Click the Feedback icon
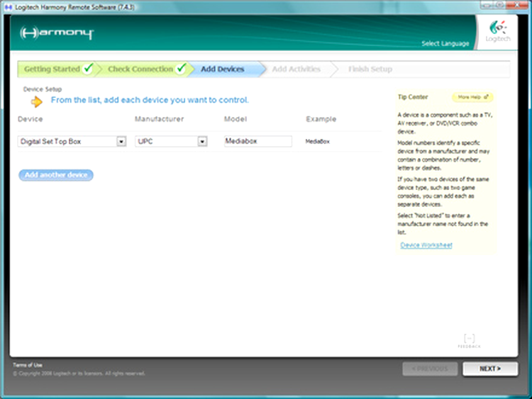This screenshot has height=399, width=532. (469, 340)
